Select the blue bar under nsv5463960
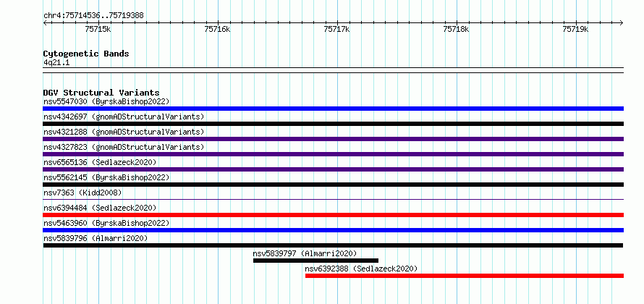Image resolution: width=644 pixels, height=304 pixels. [333, 230]
